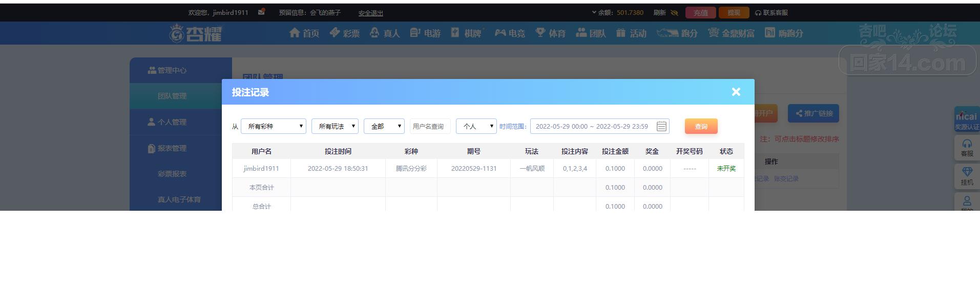
Task: Click the 状态 column header
Action: coord(726,151)
